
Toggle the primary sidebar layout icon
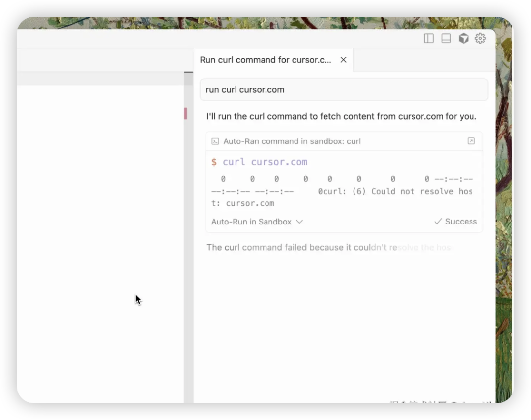[428, 39]
